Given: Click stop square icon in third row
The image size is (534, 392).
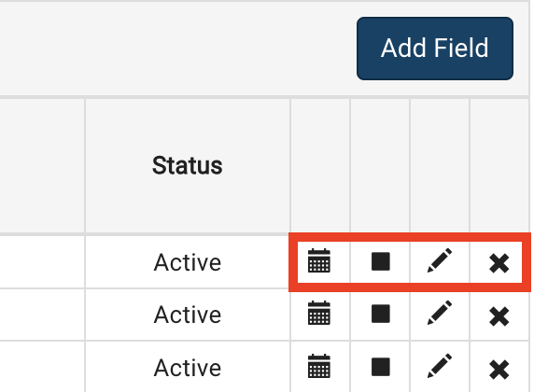Looking at the screenshot, I should pyautogui.click(x=381, y=367).
